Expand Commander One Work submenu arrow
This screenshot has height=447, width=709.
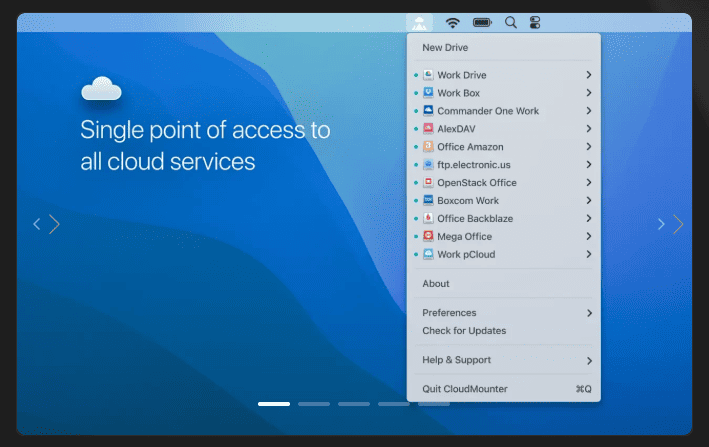pyautogui.click(x=589, y=111)
